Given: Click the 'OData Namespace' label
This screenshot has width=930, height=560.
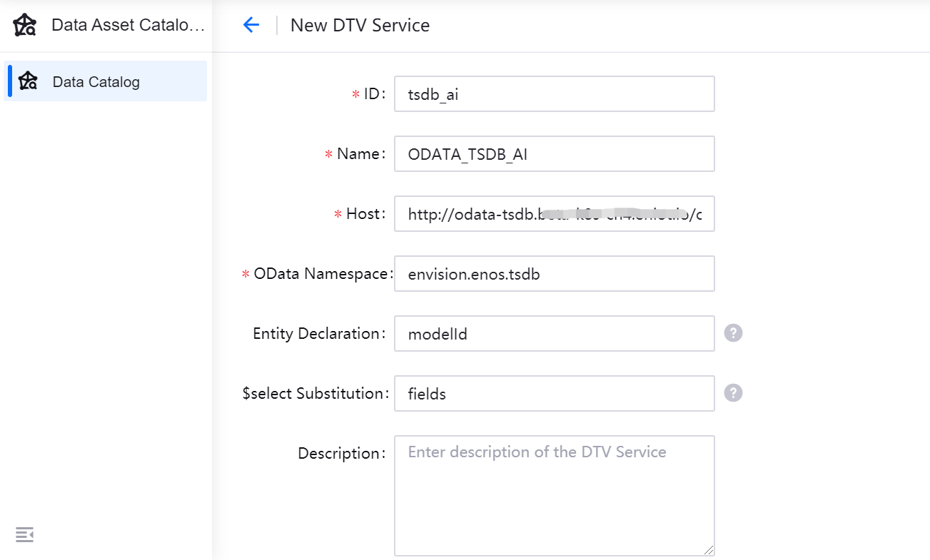Looking at the screenshot, I should point(323,274).
